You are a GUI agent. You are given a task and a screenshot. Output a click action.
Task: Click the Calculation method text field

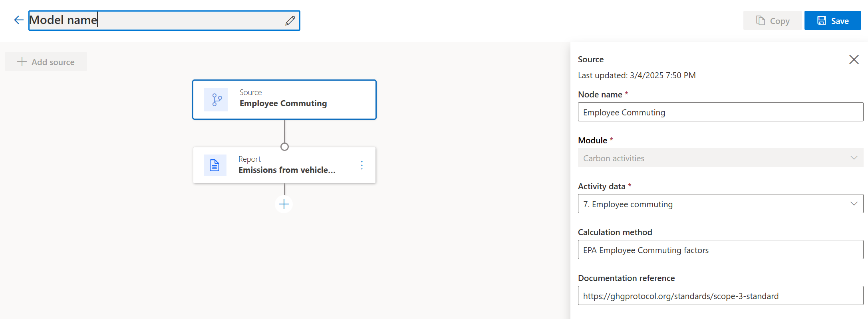[720, 250]
